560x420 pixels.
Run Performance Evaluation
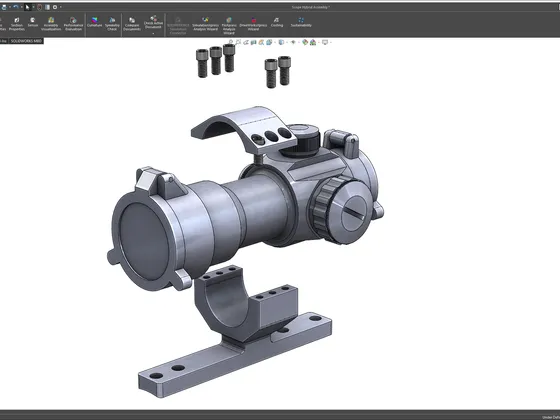click(73, 24)
